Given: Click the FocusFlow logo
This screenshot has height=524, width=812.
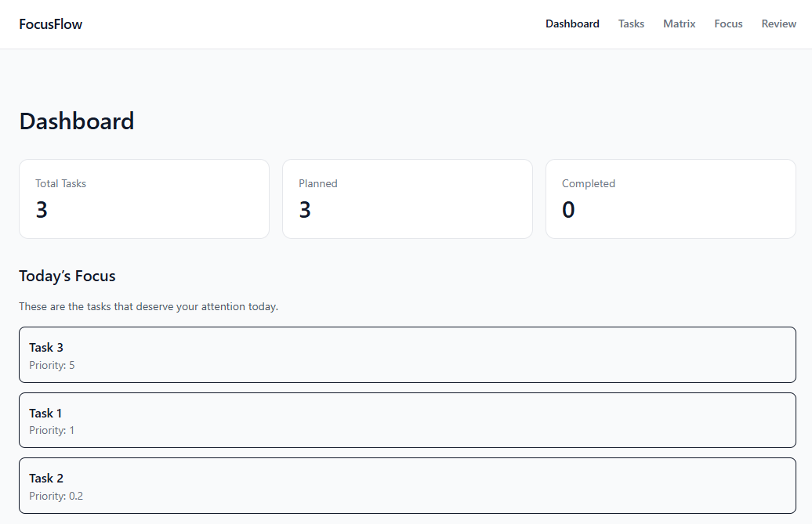Looking at the screenshot, I should tap(51, 24).
